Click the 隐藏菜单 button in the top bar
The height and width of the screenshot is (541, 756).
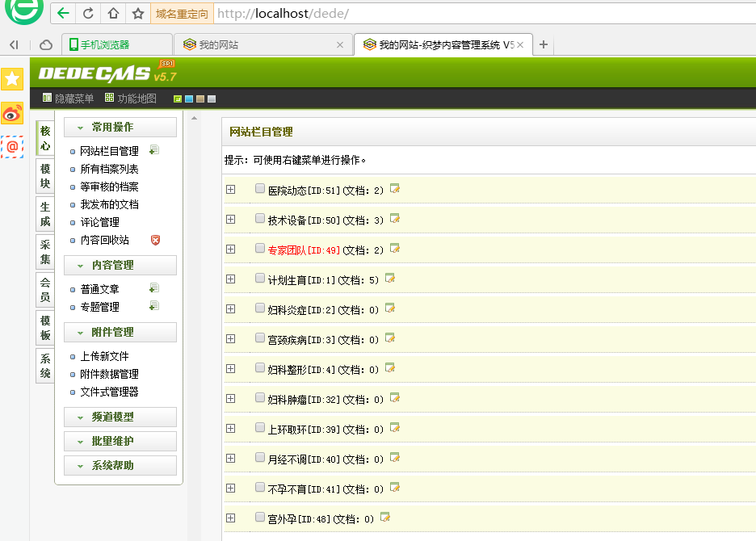(68, 99)
